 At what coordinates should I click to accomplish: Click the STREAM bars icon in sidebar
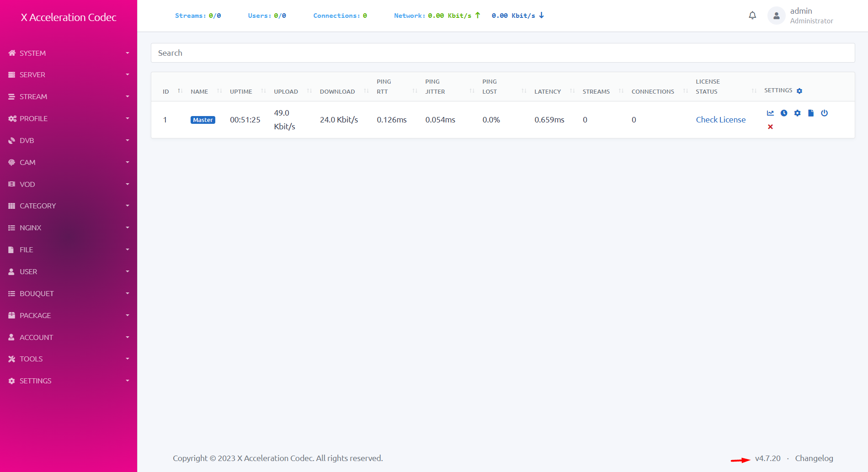(x=12, y=97)
